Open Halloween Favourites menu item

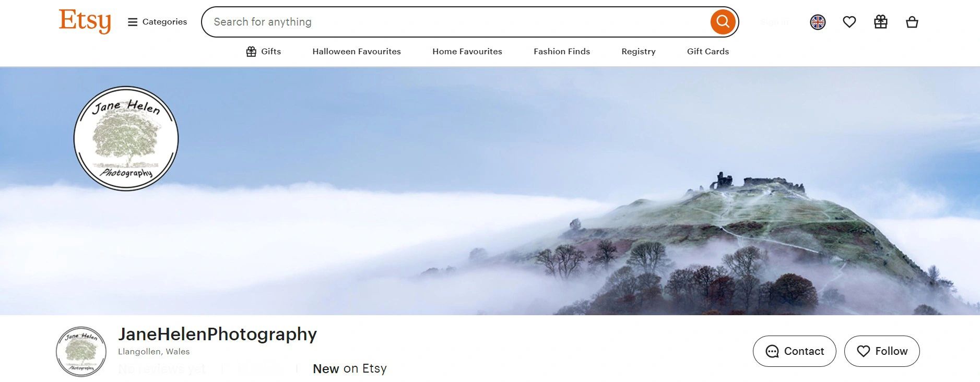click(357, 51)
